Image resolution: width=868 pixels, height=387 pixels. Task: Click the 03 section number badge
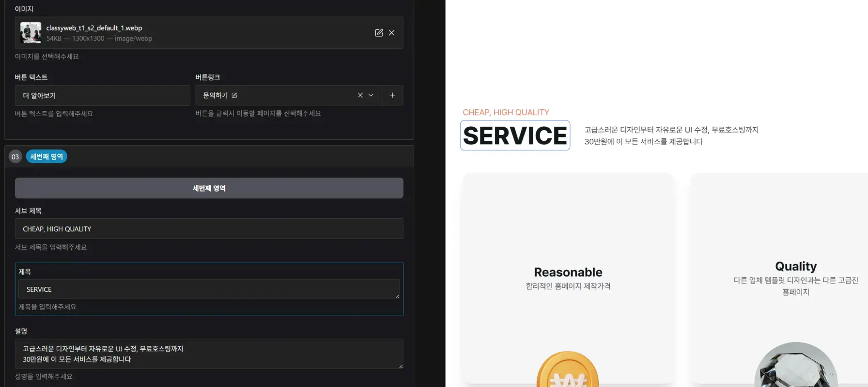[15, 157]
